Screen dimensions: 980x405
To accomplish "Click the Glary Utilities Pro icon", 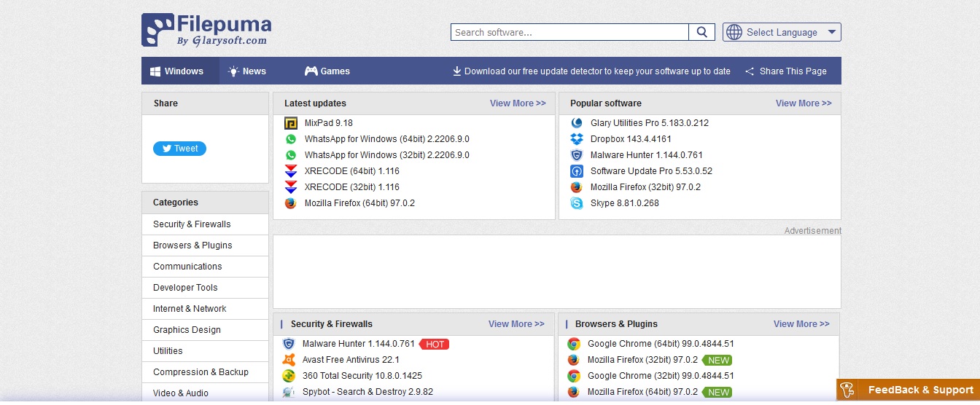I will [x=577, y=123].
